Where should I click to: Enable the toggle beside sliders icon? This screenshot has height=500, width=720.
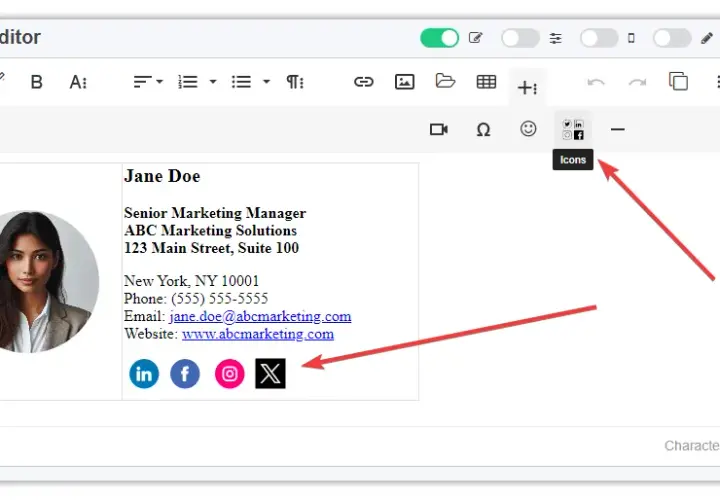520,38
